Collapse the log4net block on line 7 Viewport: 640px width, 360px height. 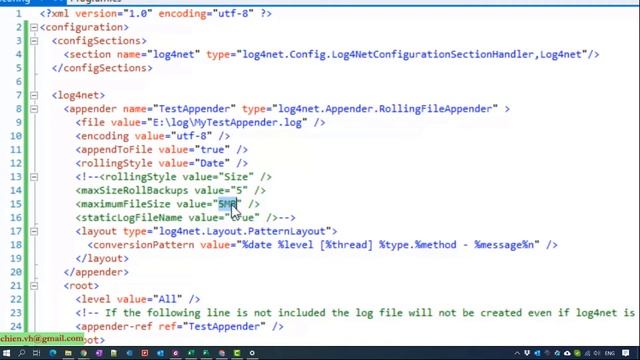pyautogui.click(x=34, y=96)
